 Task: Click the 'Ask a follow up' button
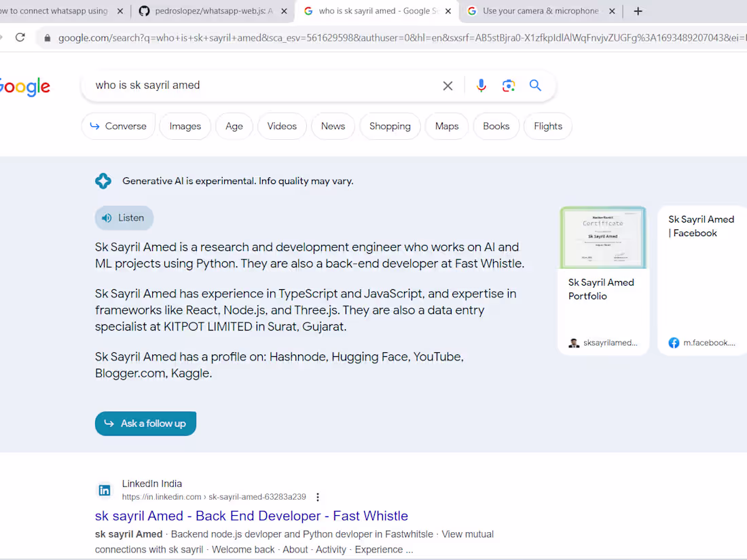145,424
